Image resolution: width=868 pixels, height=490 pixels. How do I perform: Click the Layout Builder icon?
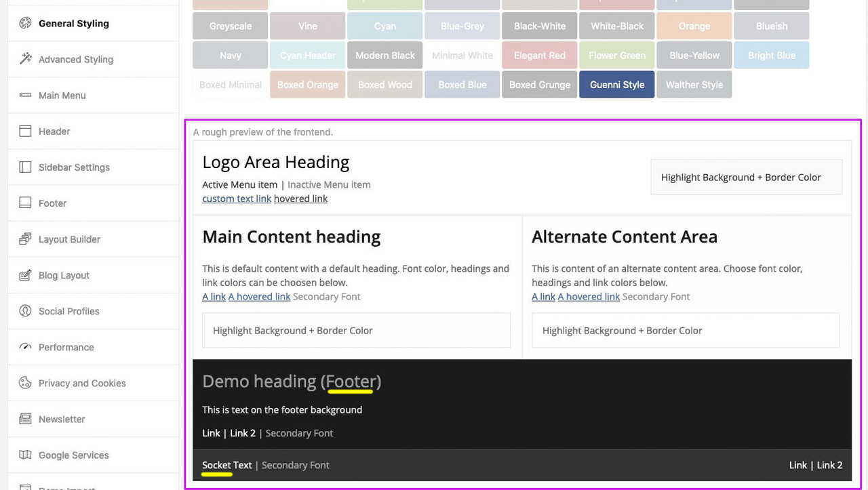pos(25,239)
